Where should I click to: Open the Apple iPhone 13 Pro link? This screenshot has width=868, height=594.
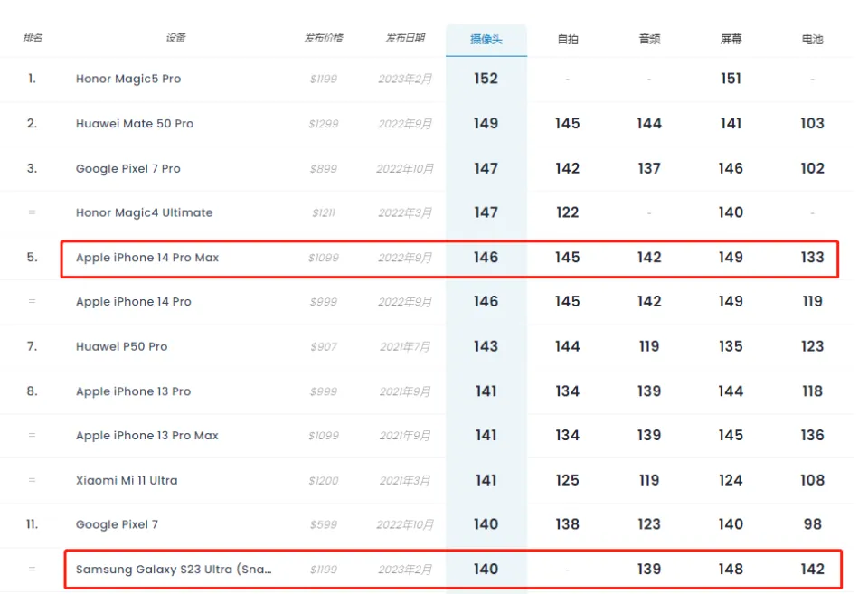(134, 391)
